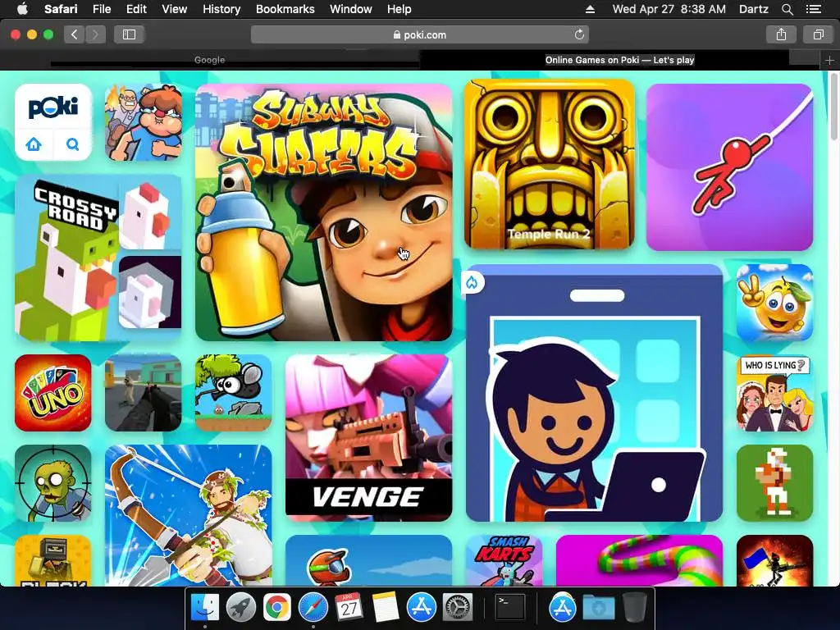Click the date and time in menu bar

coord(669,9)
